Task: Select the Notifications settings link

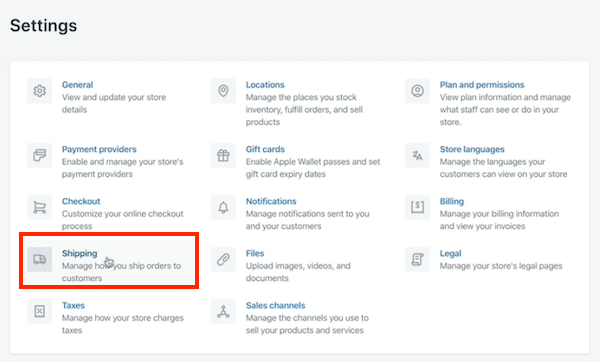Action: point(271,201)
